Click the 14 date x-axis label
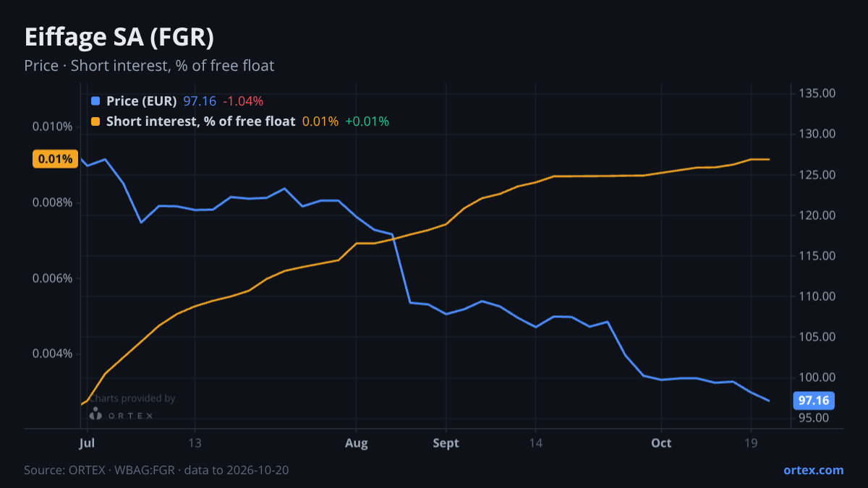 coord(536,443)
